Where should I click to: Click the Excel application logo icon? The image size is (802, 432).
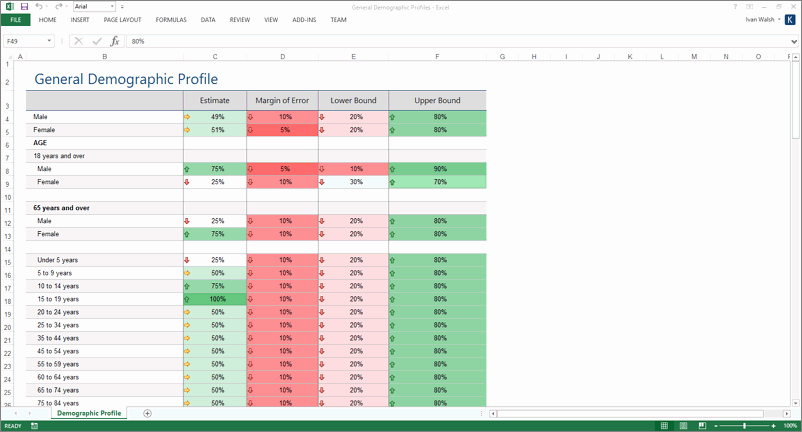tap(9, 7)
